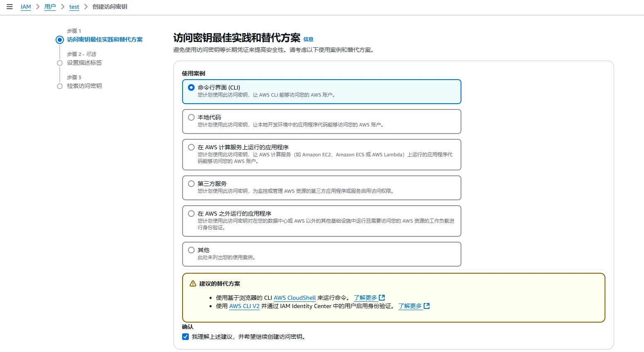Screen dimensions: 644x352
Task: Select 其他 use case radio option
Action: [191, 250]
